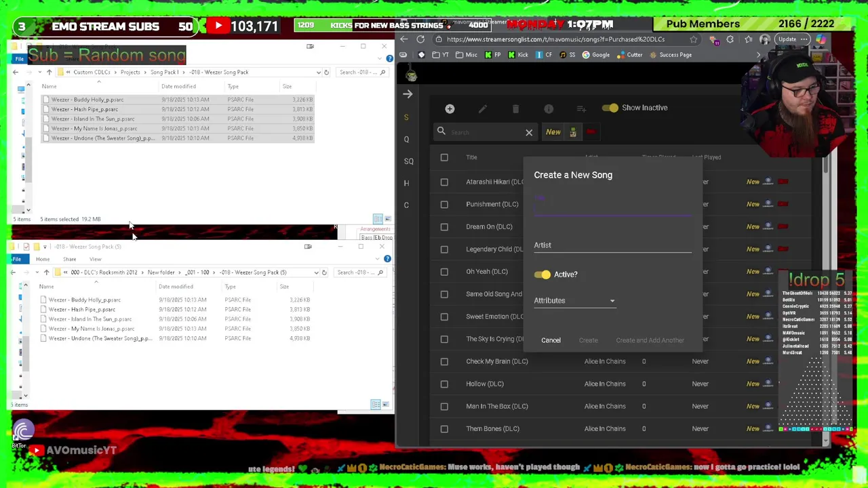
Task: Click the info circle icon in song toolbar
Action: click(549, 108)
